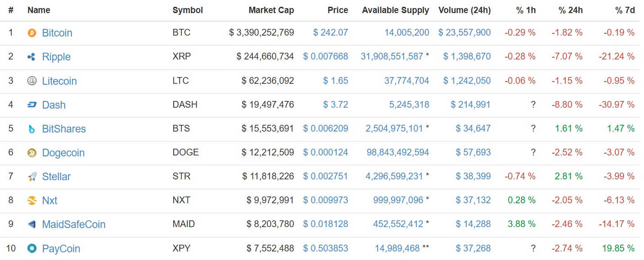
Task: Click Litecoin supply 37,774,704
Action: (x=407, y=81)
